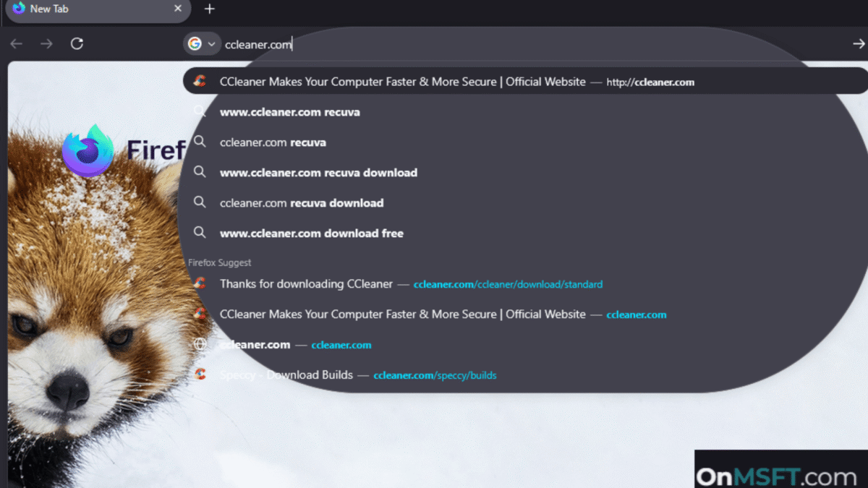868x488 pixels.
Task: Click the back navigation arrow
Action: (x=16, y=43)
